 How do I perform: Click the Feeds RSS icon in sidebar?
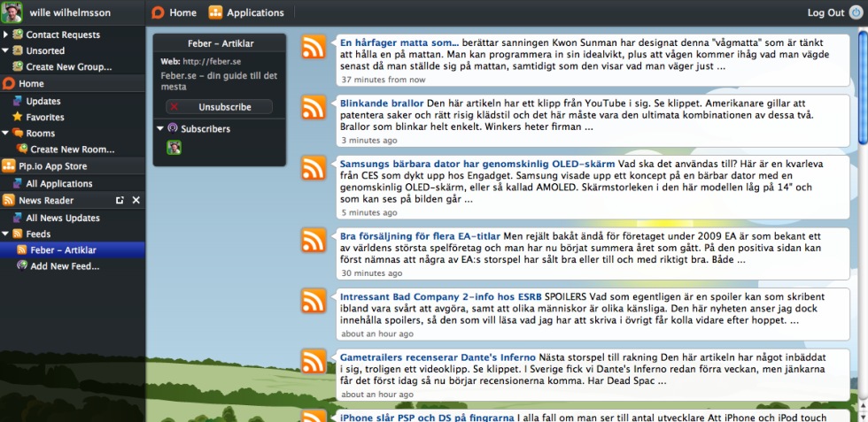18,234
